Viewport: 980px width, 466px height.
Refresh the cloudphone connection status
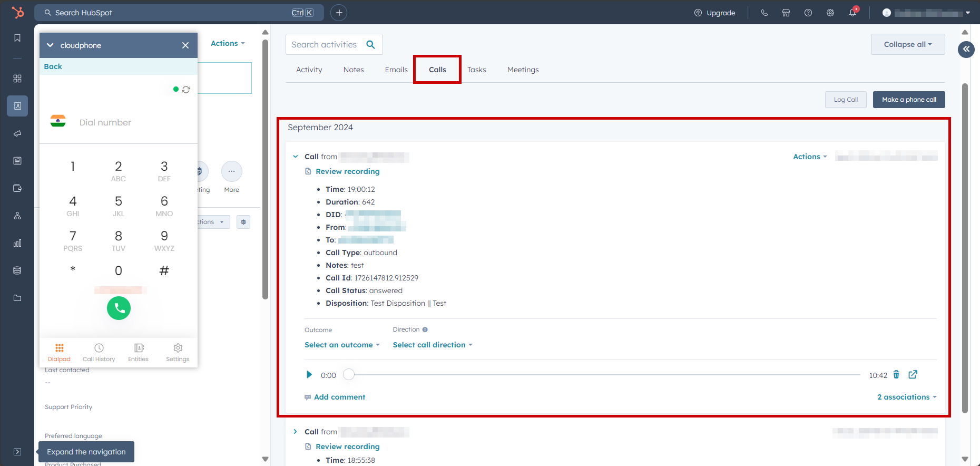pyautogui.click(x=186, y=90)
